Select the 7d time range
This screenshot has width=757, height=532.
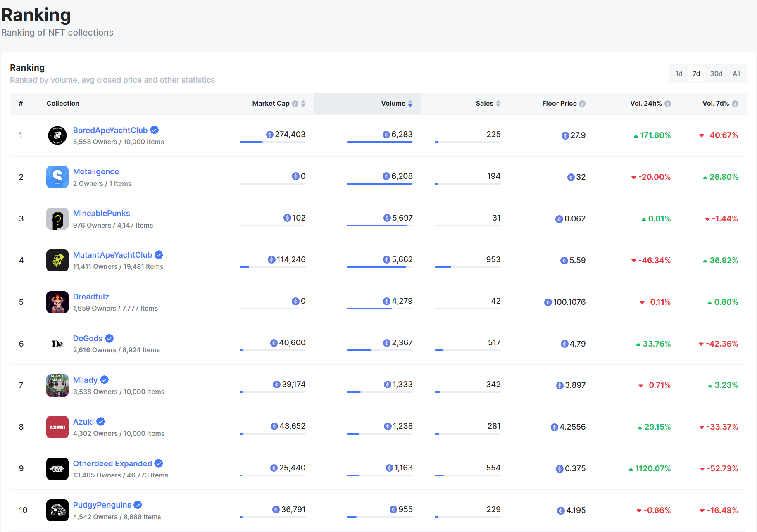click(696, 74)
